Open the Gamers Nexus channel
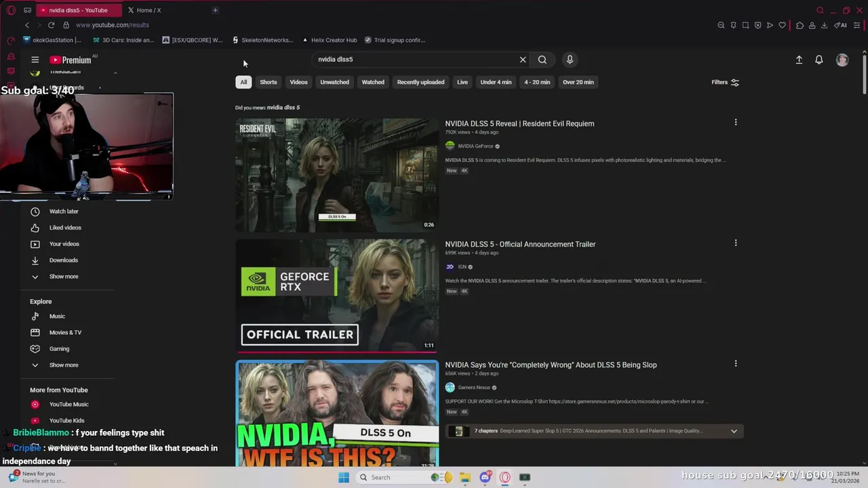 pos(474,388)
